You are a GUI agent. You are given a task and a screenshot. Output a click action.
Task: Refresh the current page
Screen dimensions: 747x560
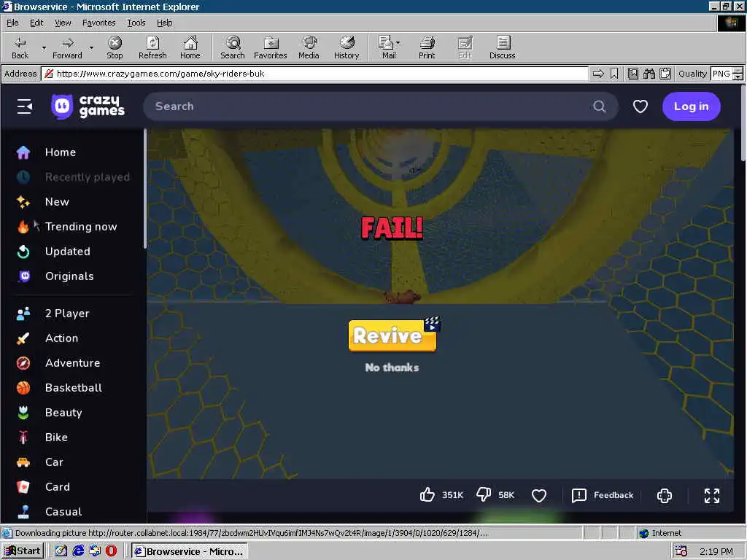point(152,47)
